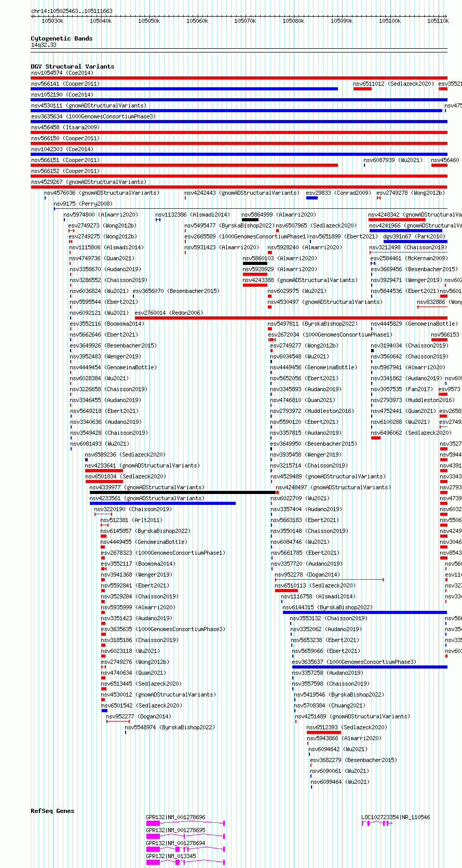Click nsv5864999 (Almarri2020) variant label
Image resolution: width=462 pixels, height=868 pixels.
pos(279,215)
